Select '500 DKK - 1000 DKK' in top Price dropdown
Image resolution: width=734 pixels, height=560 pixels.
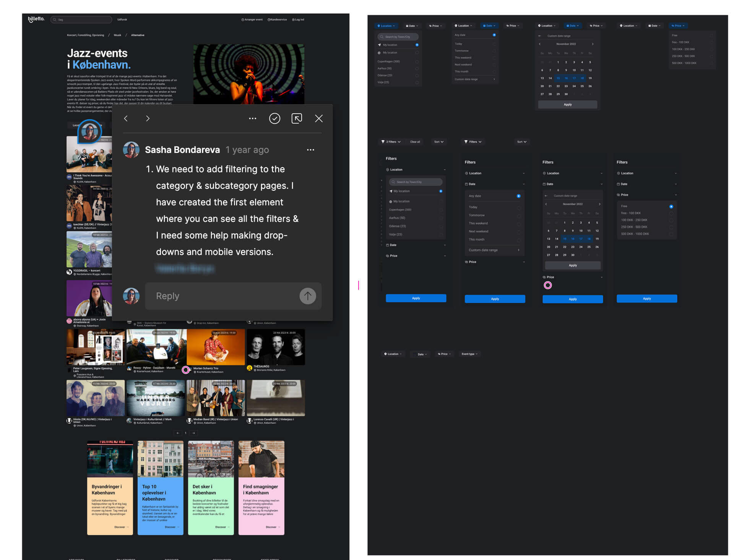tap(692, 63)
